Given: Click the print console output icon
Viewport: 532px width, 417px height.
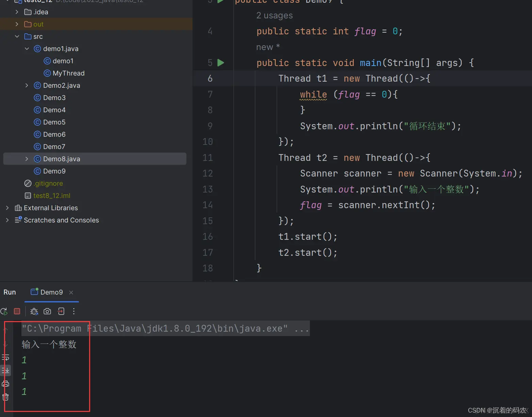Looking at the screenshot, I should [5, 384].
